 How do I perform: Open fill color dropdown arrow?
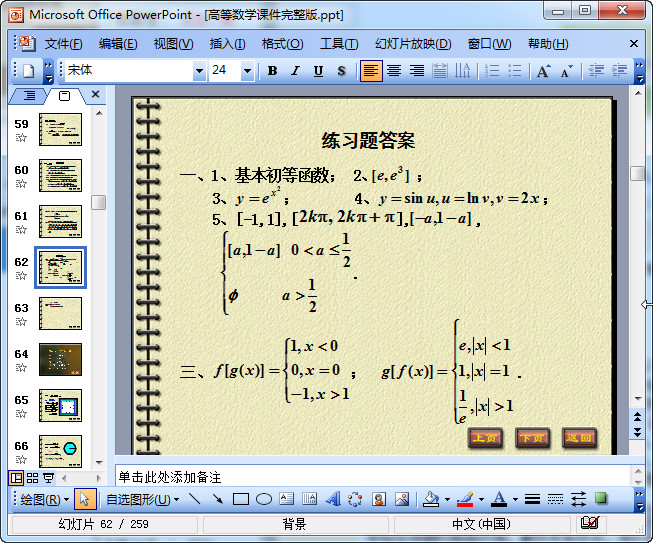point(448,499)
